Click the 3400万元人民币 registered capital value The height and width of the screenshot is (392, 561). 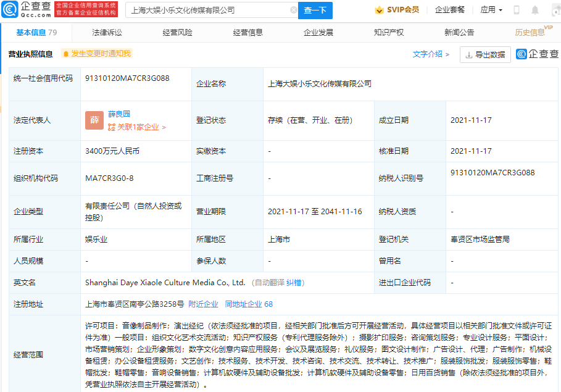point(112,151)
